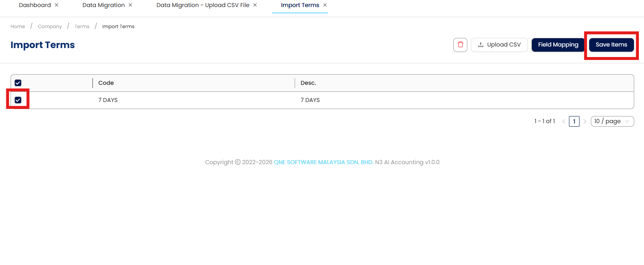Go to Home breadcrumb
644x265 pixels.
18,27
